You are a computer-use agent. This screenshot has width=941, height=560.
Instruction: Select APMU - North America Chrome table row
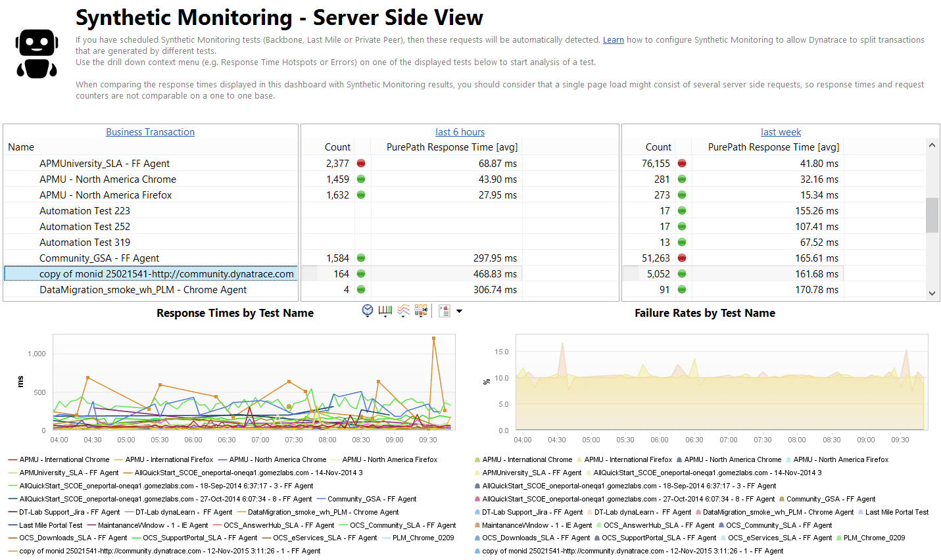(151, 179)
